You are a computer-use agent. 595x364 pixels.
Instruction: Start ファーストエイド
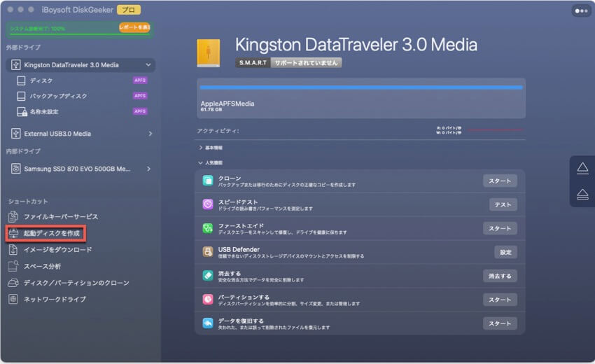[500, 228]
